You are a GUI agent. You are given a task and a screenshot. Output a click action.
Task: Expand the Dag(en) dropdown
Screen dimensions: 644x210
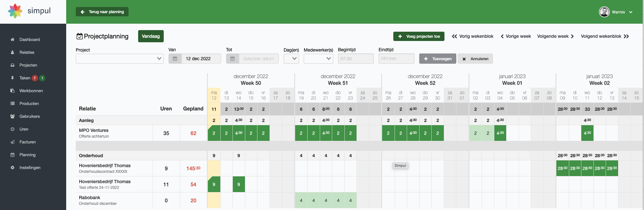click(291, 59)
